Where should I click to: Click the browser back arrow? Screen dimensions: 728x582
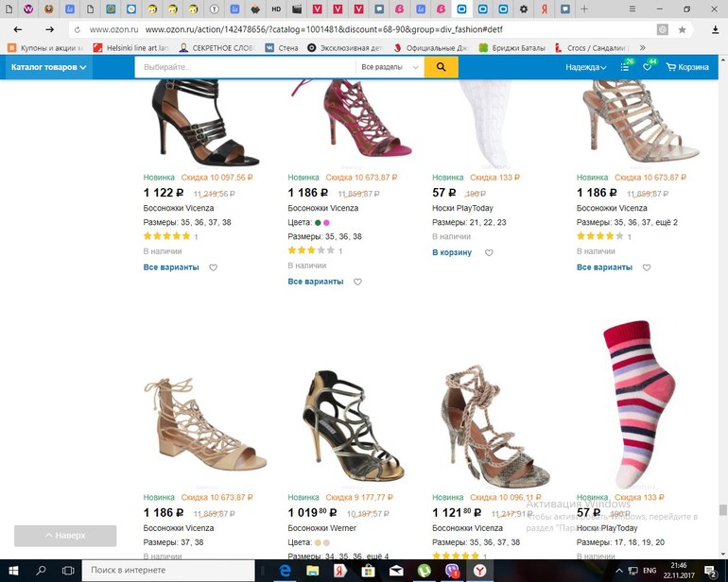pyautogui.click(x=19, y=29)
